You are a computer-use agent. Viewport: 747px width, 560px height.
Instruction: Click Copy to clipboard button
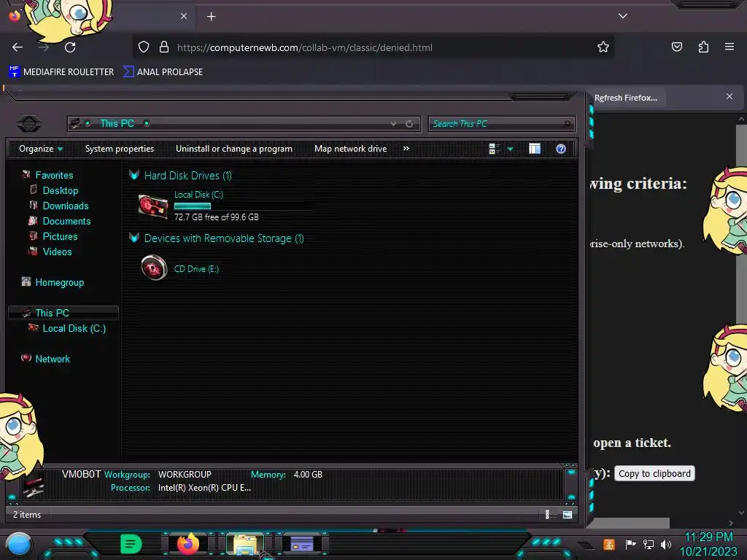point(654,473)
